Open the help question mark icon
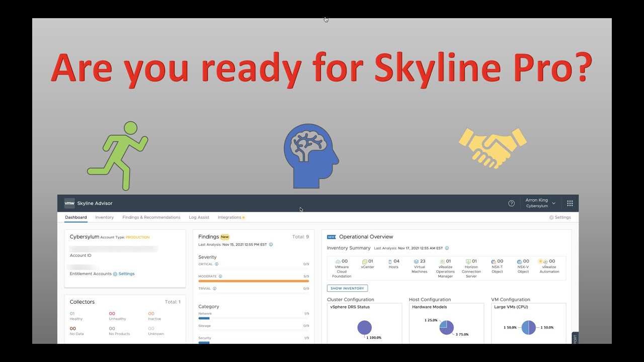 coord(511,203)
